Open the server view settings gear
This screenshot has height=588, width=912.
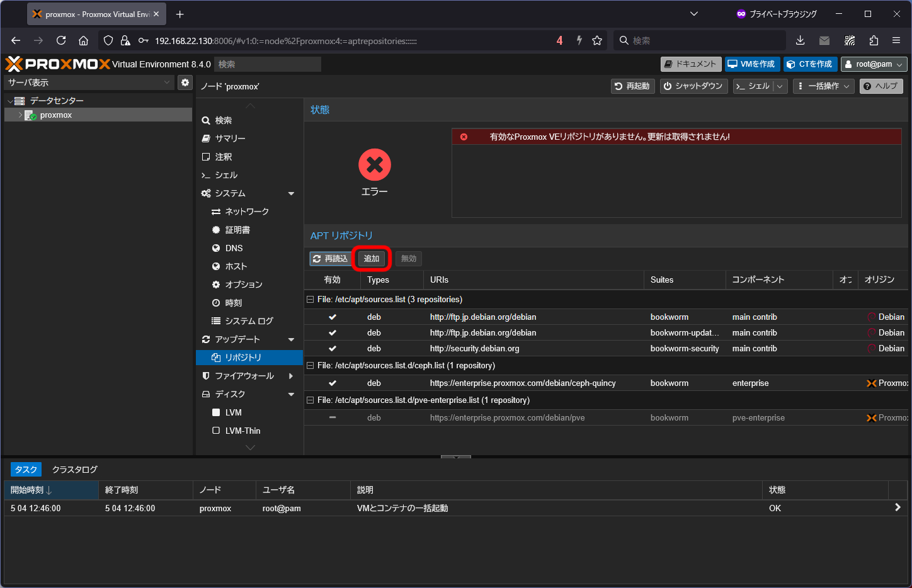pos(185,82)
